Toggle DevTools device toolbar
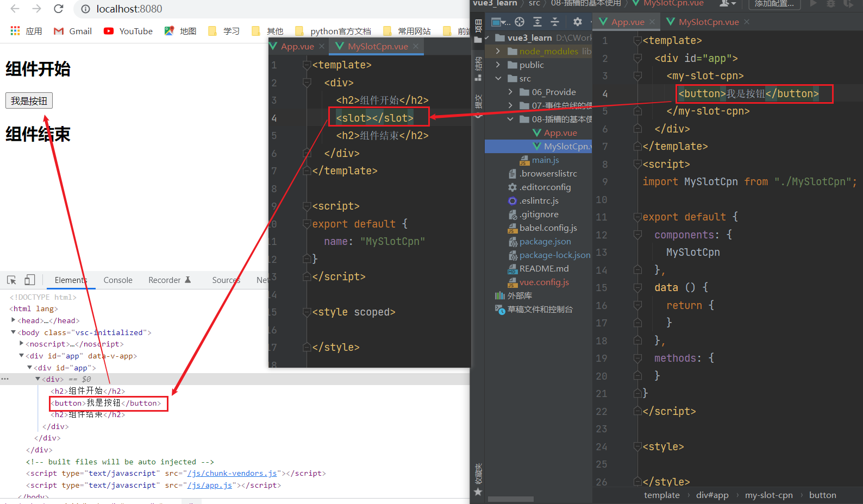Screen dimensions: 863x504 (30, 280)
